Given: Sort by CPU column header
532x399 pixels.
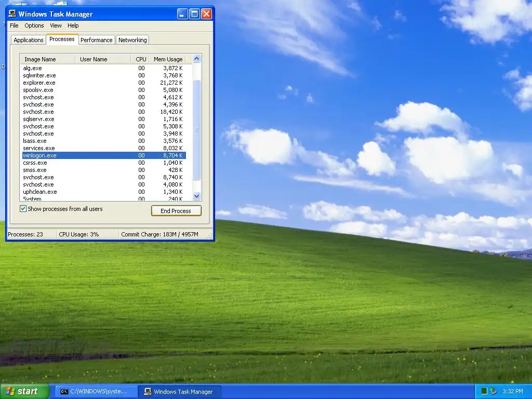Looking at the screenshot, I should point(140,59).
